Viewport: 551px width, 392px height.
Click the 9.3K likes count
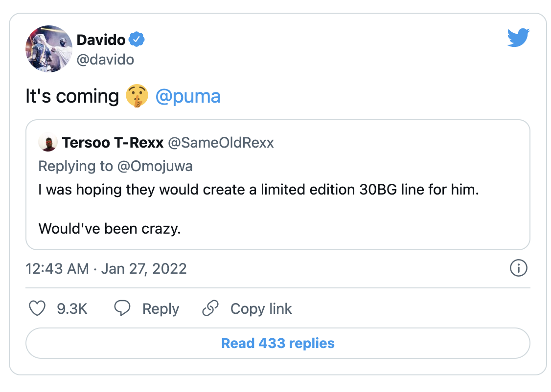pyautogui.click(x=72, y=309)
